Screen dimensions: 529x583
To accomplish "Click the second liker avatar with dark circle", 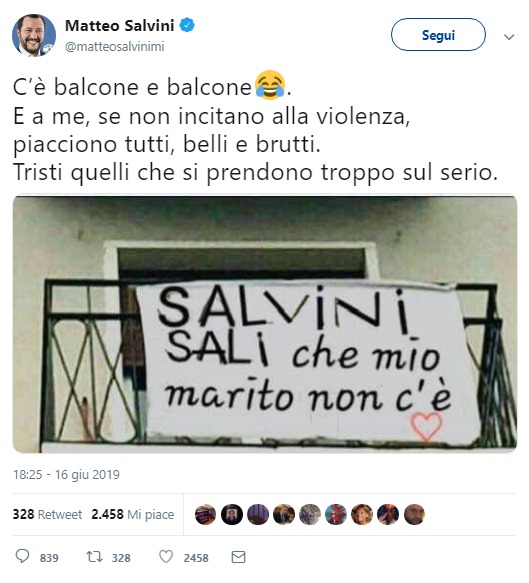I will click(232, 515).
